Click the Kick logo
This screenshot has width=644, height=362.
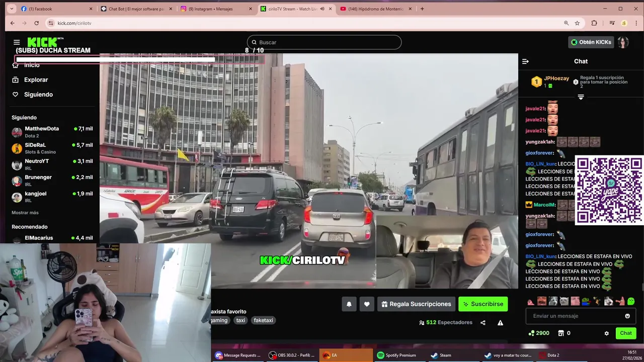pos(43,42)
